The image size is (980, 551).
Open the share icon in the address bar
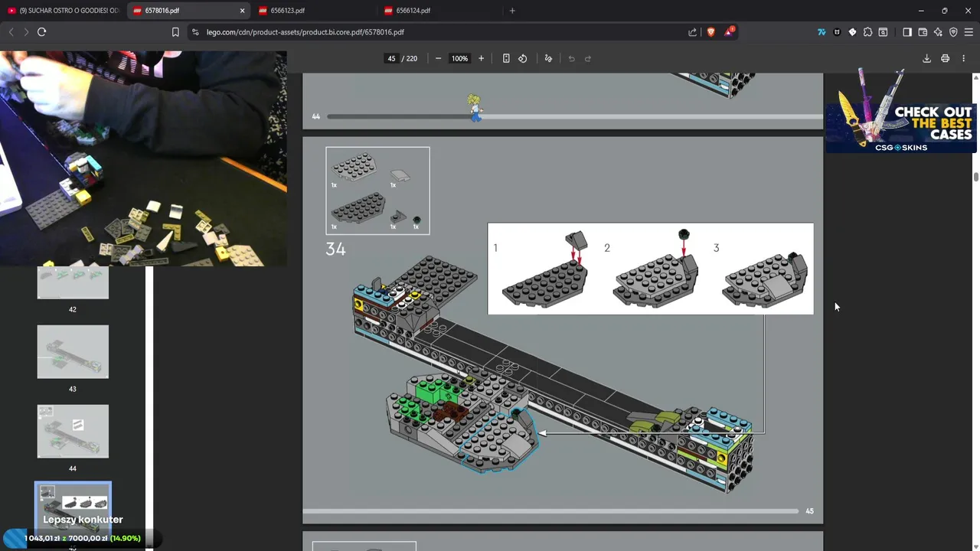tap(693, 32)
